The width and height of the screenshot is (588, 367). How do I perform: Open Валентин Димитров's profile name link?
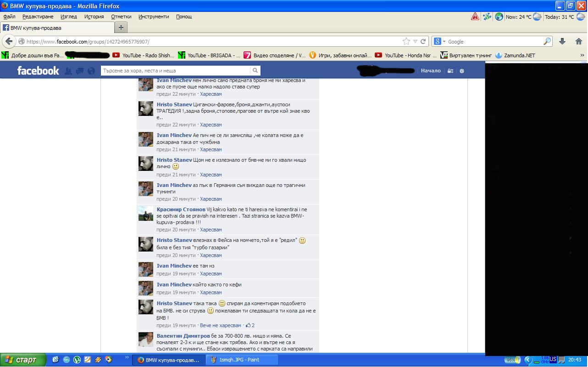click(183, 336)
